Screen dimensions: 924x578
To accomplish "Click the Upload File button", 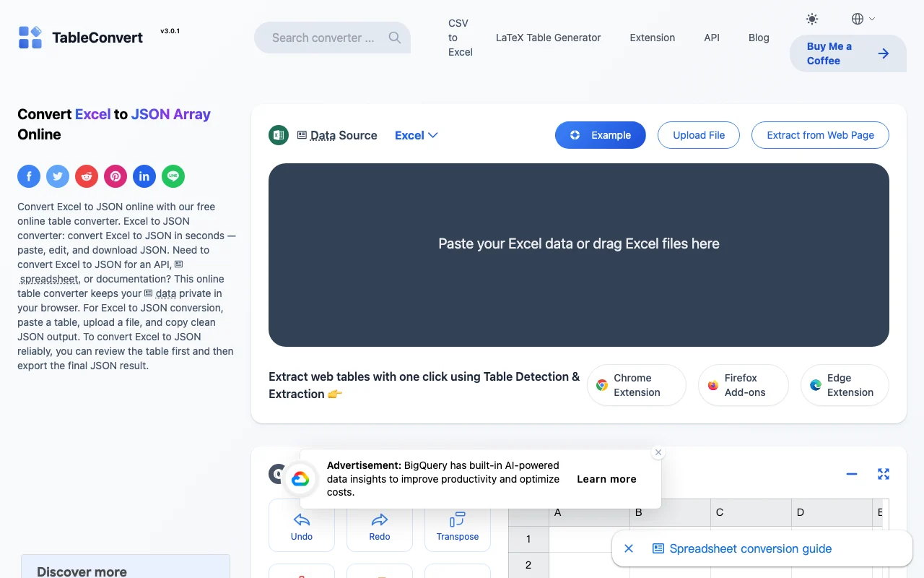I will [699, 135].
